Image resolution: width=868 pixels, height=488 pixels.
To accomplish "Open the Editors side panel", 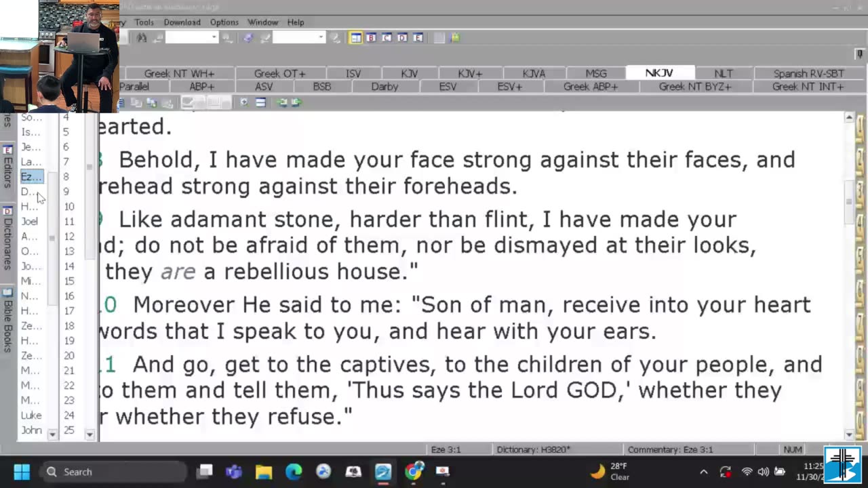I will coord(7,166).
